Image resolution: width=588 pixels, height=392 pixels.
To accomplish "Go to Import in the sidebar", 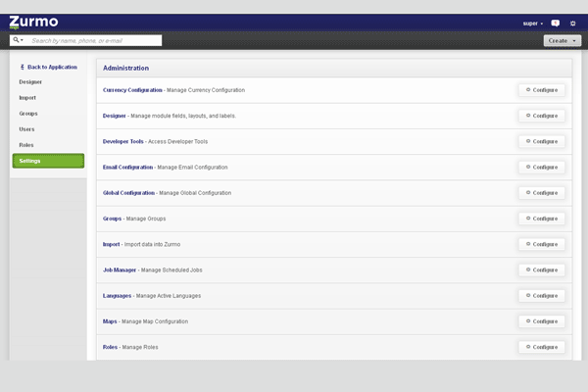I will (27, 98).
